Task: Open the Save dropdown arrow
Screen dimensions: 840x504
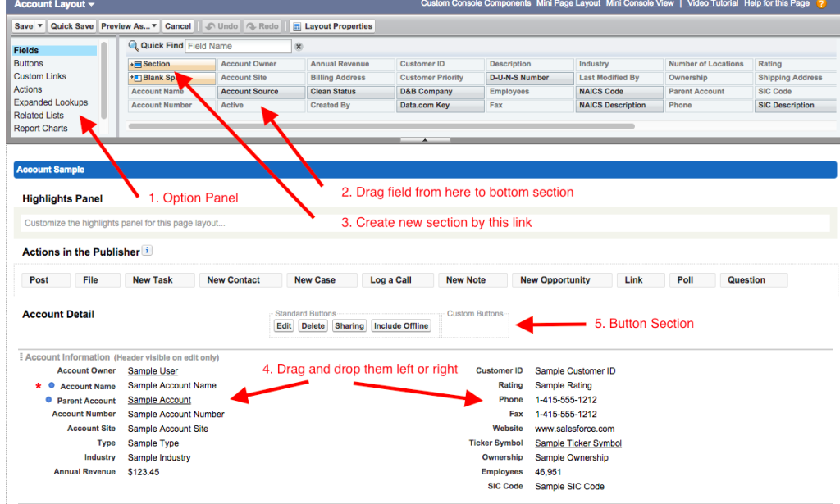Action: pos(39,25)
